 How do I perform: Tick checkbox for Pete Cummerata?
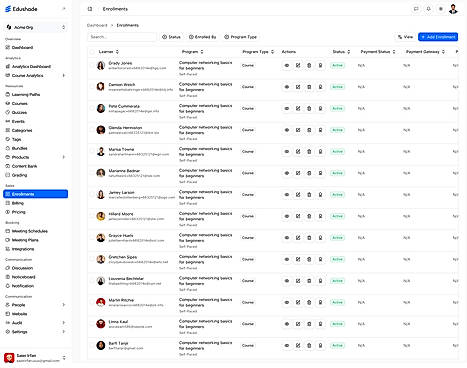tap(92, 108)
